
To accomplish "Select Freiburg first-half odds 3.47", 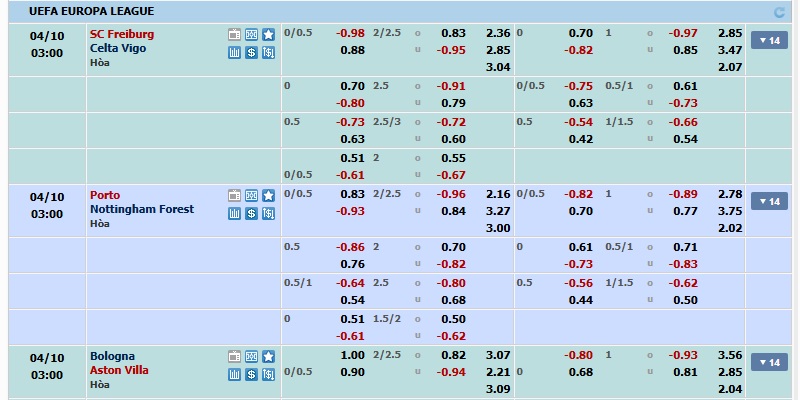I will (730, 50).
